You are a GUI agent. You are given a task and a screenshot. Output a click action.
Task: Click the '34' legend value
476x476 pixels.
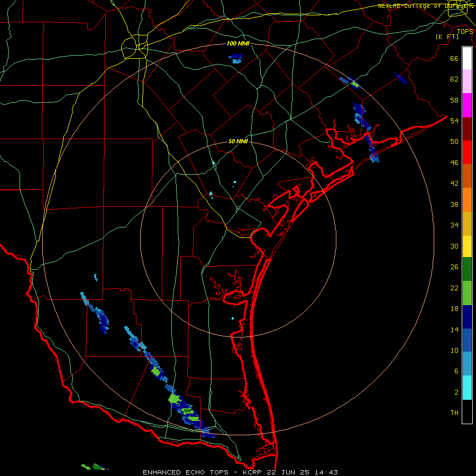(454, 225)
